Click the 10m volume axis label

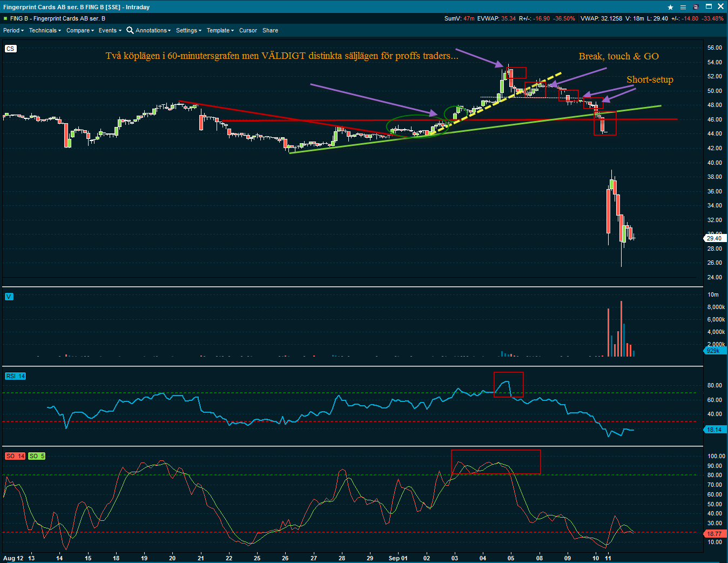(x=713, y=294)
